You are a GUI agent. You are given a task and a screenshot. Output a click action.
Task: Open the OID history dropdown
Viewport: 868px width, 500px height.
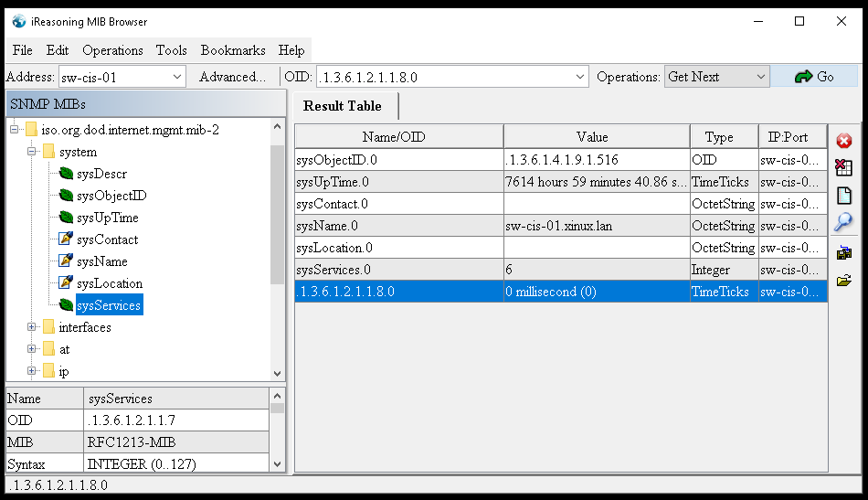coord(579,77)
